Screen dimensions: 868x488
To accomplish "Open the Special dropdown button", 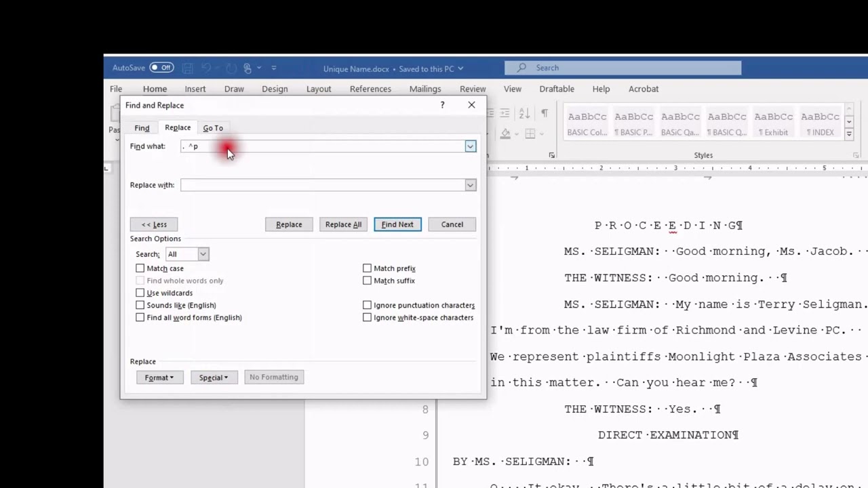I will pyautogui.click(x=214, y=378).
